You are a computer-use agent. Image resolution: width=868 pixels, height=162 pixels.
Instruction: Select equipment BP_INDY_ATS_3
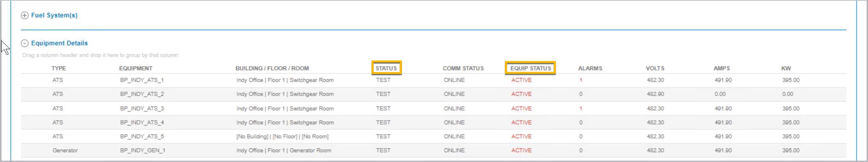142,109
